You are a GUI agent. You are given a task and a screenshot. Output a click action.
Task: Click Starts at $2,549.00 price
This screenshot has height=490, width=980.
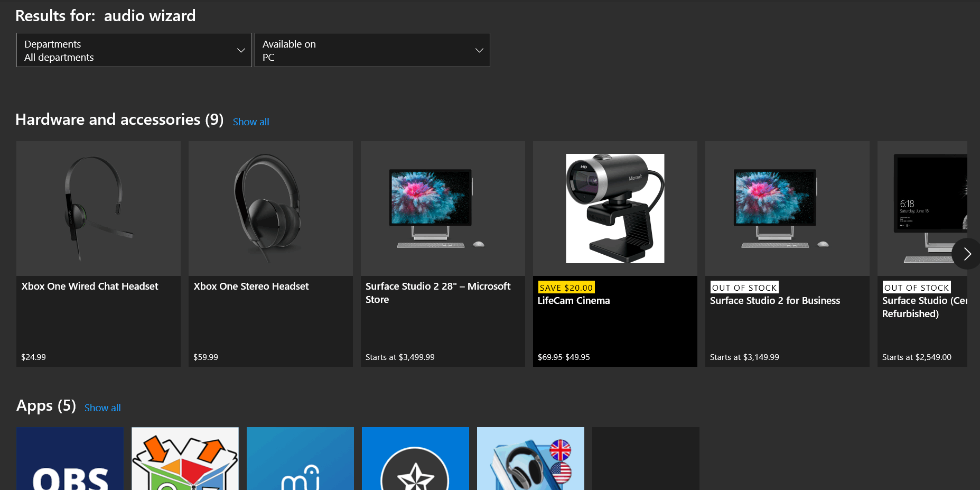coord(917,357)
